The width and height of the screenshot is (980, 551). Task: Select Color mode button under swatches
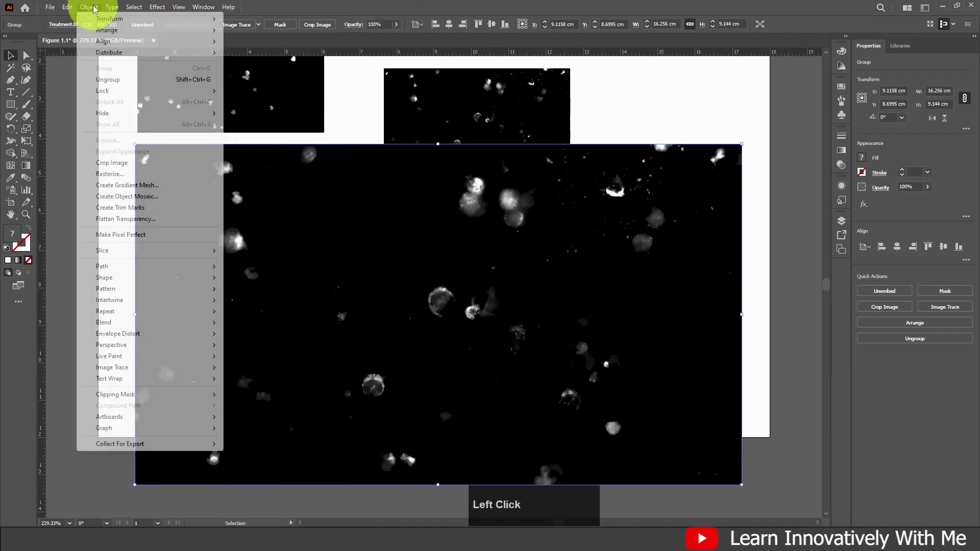click(8, 260)
